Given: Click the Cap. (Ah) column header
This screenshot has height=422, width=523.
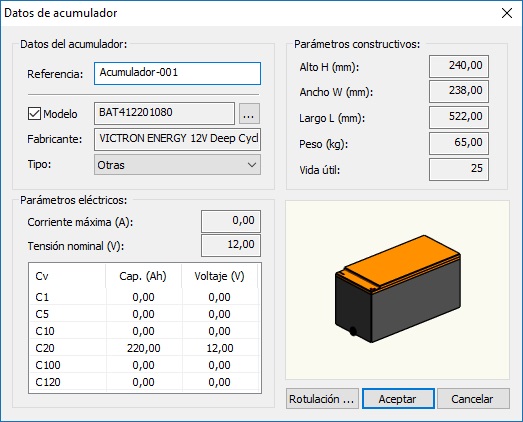Looking at the screenshot, I should (x=143, y=276).
